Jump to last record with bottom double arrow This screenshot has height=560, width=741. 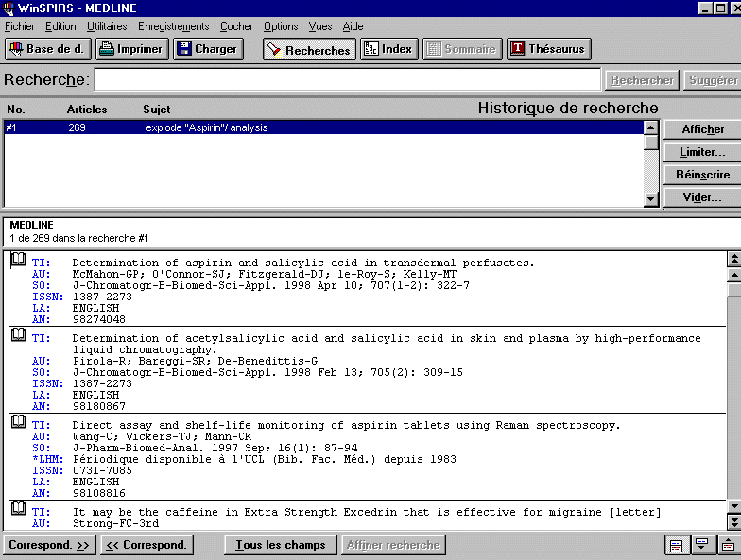pos(733,521)
